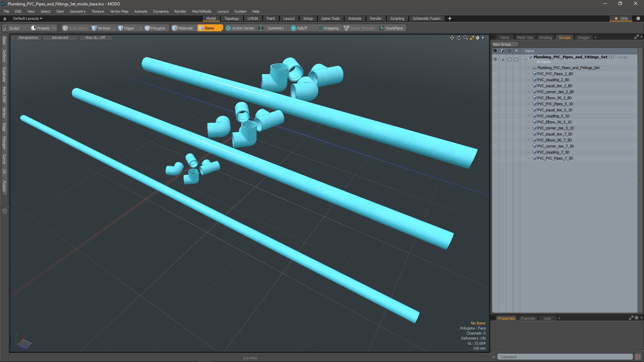Open the Geometry menu

[x=77, y=11]
